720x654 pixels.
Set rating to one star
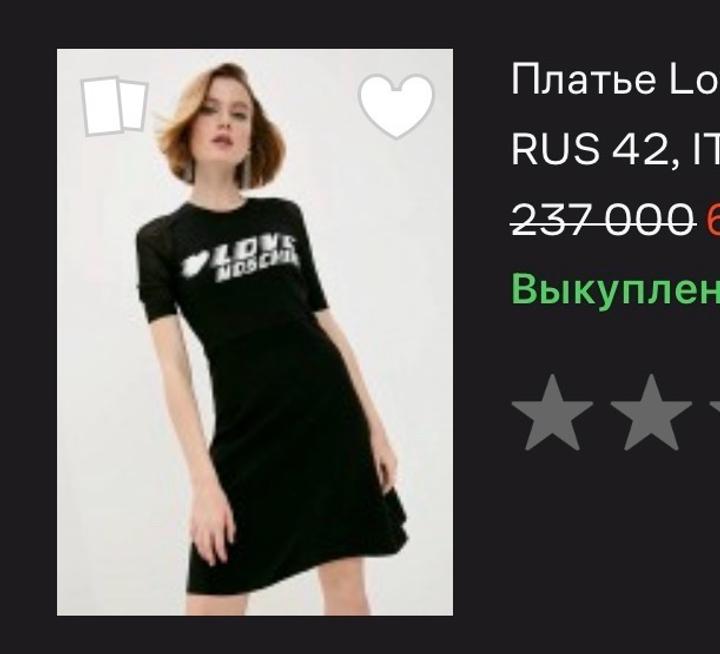point(552,412)
